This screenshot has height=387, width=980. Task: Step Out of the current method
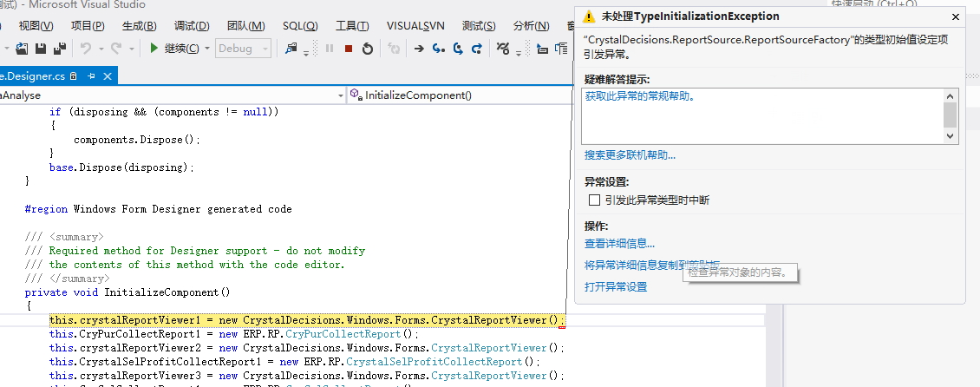(477, 48)
